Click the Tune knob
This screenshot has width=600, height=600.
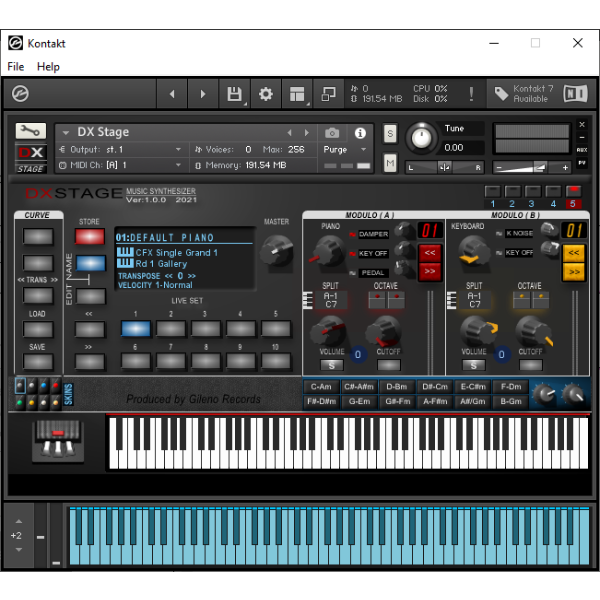coord(421,137)
